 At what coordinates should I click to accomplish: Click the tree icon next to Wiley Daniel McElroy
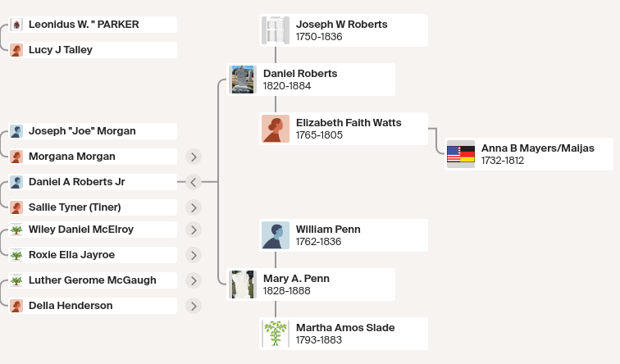[16, 230]
